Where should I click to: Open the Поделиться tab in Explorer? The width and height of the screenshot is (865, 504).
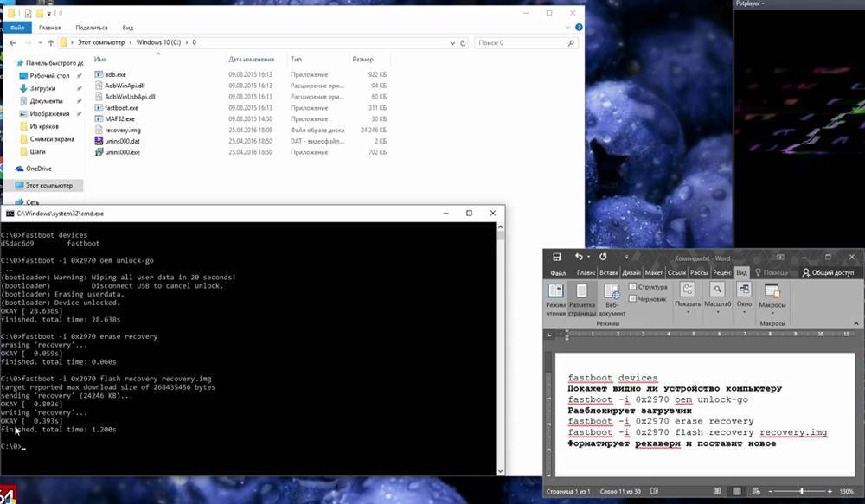[x=92, y=28]
